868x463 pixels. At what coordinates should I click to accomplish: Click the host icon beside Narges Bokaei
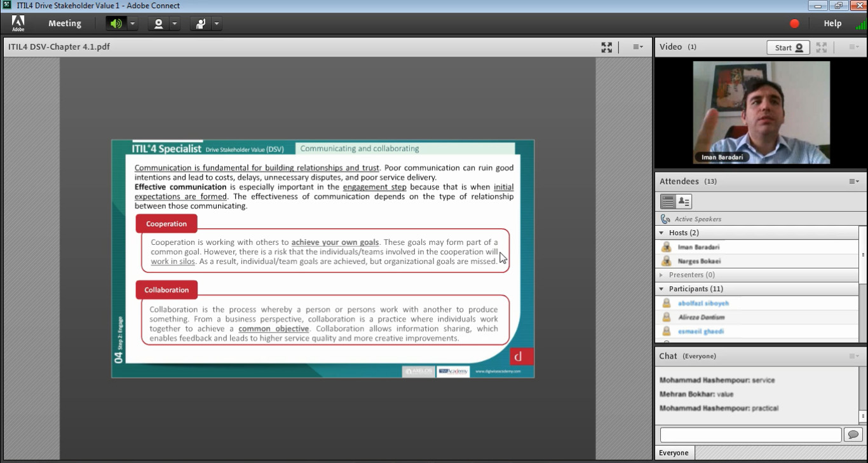point(666,261)
